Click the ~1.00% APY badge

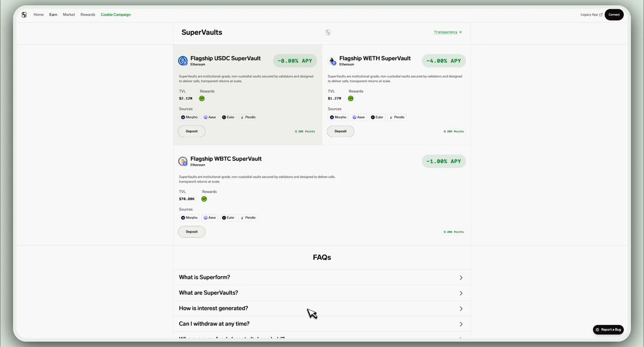pos(443,161)
